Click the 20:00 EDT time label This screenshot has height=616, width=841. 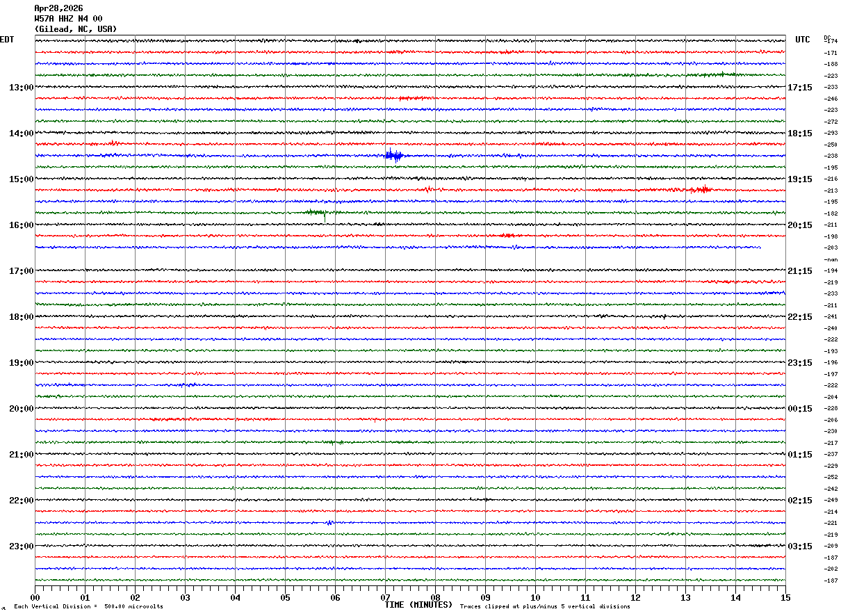coord(21,409)
